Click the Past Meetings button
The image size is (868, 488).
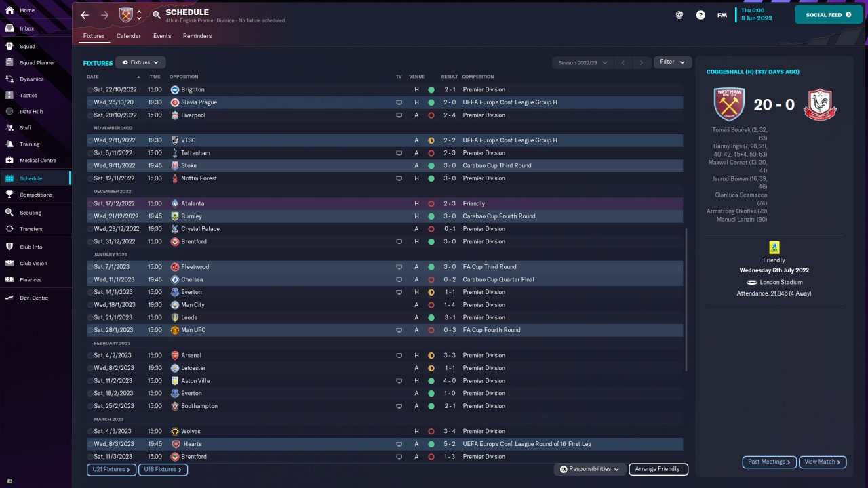[x=770, y=462]
